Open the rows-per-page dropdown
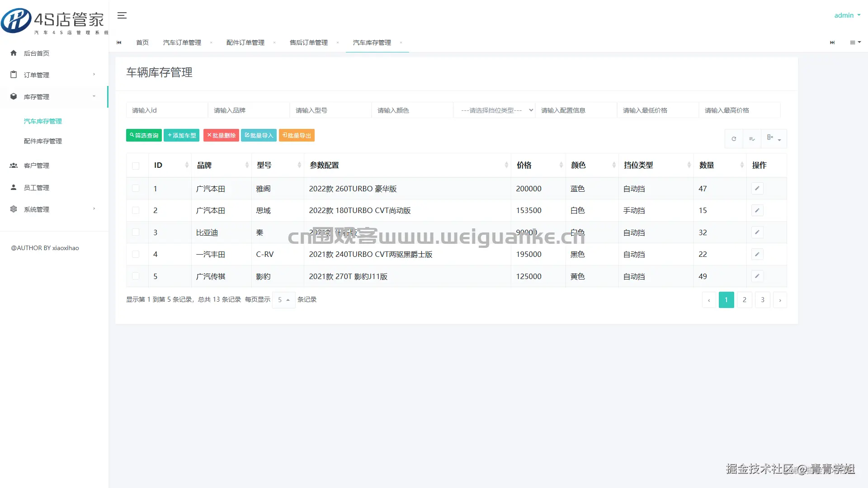The height and width of the screenshot is (488, 868). click(284, 300)
